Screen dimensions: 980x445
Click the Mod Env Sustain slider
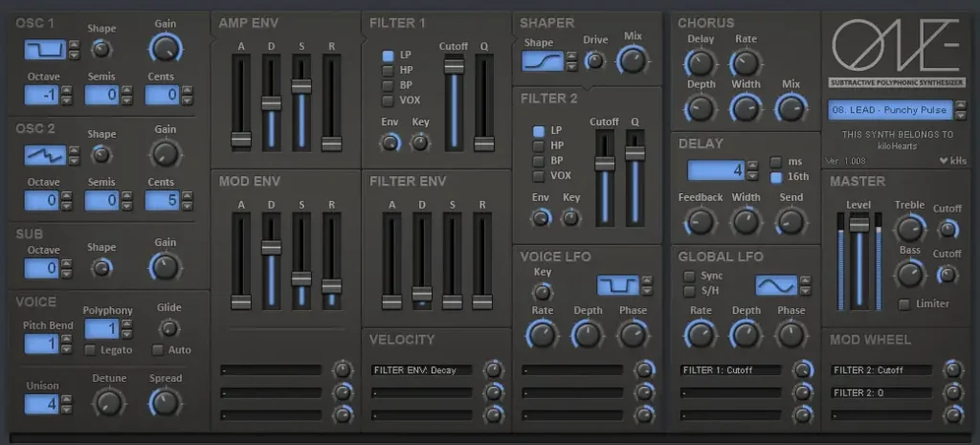(301, 260)
